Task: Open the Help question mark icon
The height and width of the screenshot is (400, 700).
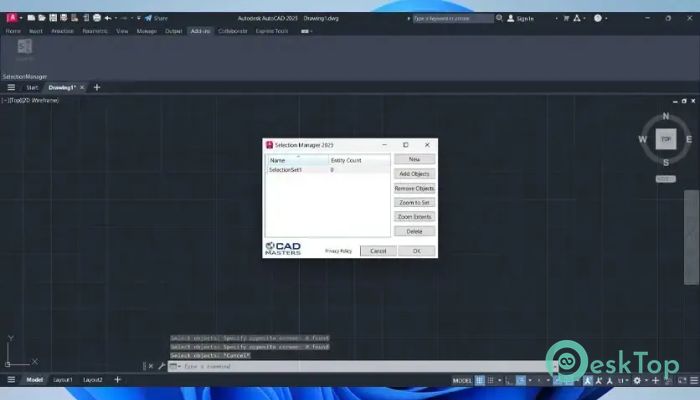Action: [x=598, y=18]
